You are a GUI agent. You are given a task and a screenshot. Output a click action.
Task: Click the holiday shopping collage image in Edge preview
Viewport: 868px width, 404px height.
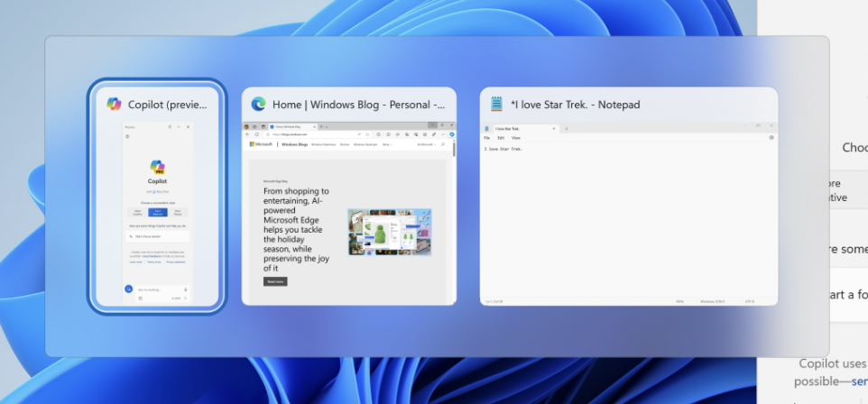390,232
